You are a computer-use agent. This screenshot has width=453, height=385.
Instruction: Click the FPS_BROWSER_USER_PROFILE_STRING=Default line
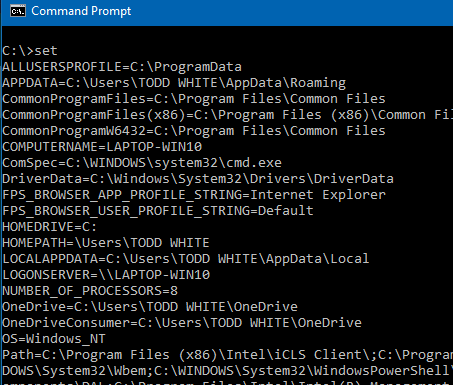tap(158, 211)
